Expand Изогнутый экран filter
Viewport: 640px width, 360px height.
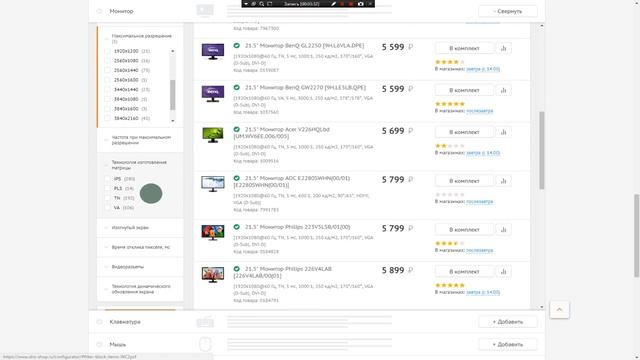pos(130,227)
